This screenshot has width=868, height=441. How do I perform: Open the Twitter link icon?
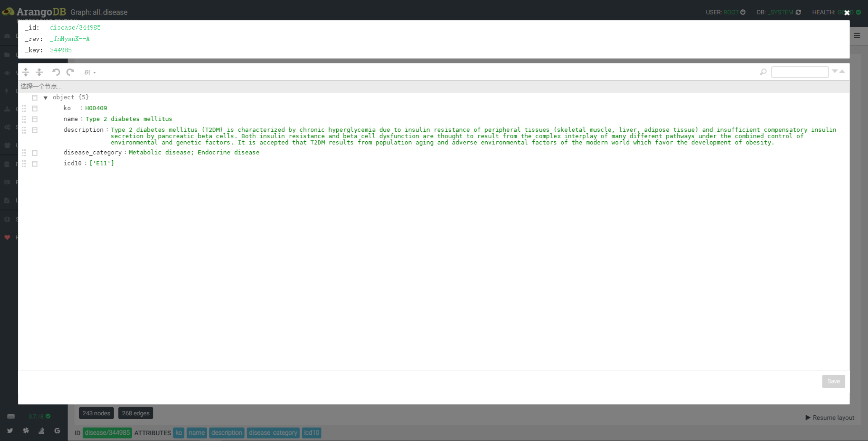click(x=10, y=430)
